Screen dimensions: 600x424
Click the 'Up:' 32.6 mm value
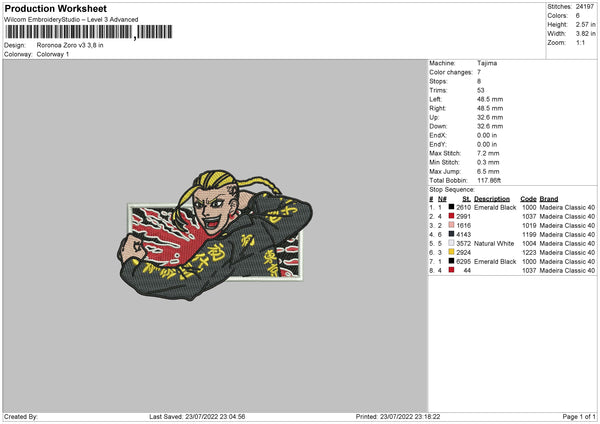pos(490,117)
